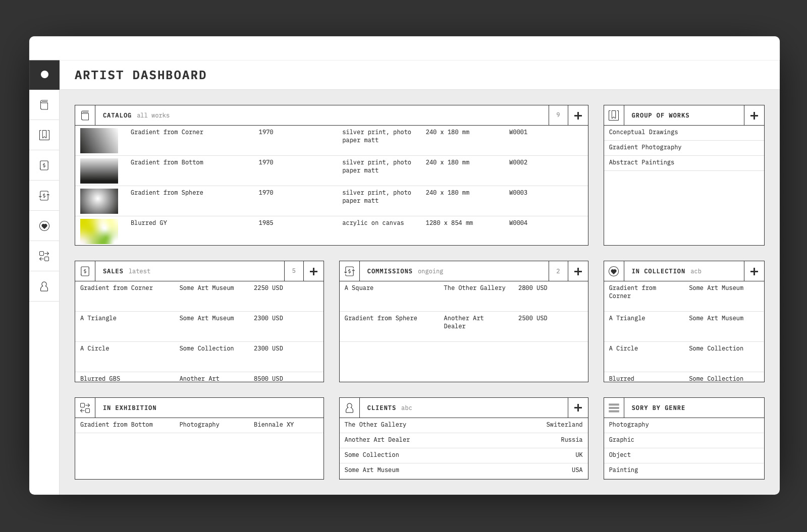
Task: Add item to In Collection panel
Action: (x=754, y=271)
